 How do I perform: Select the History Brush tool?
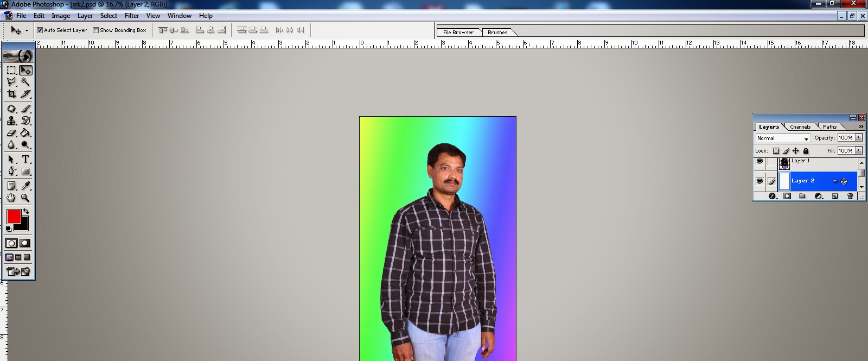(x=25, y=121)
